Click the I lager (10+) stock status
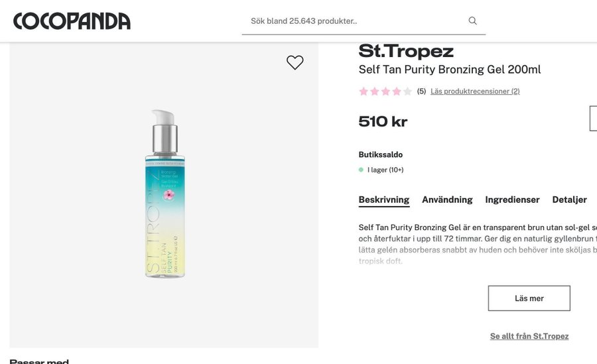 (x=385, y=170)
